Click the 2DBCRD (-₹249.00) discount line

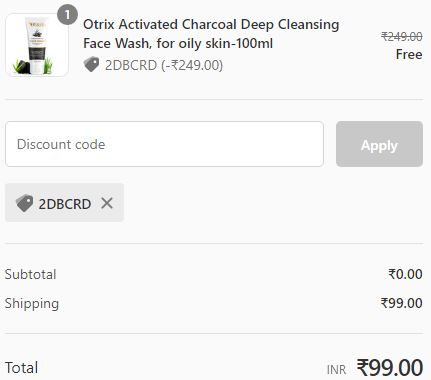click(x=164, y=65)
